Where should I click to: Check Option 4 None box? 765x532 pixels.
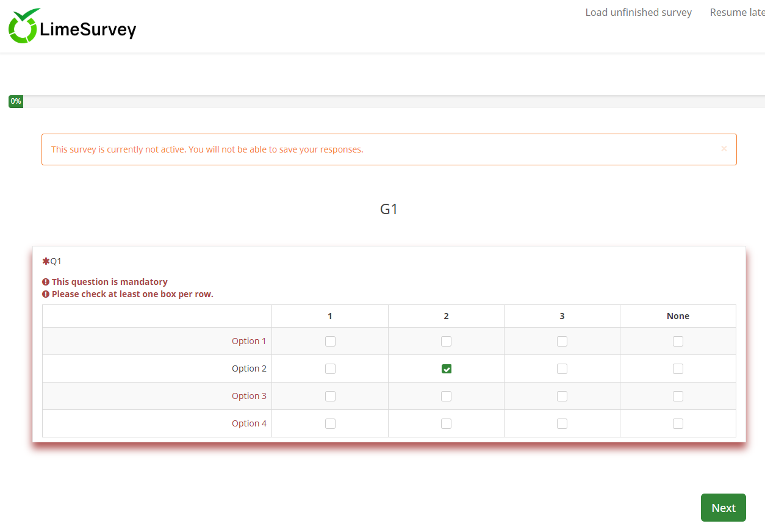point(678,423)
